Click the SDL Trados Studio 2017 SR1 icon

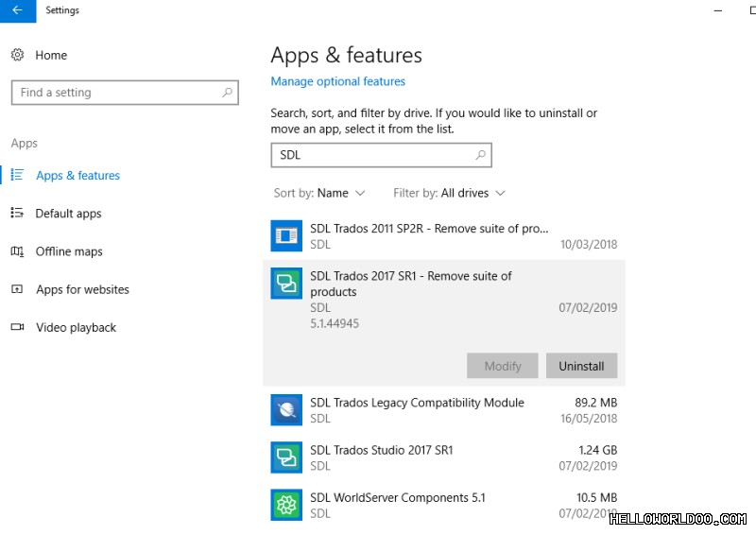tap(286, 457)
